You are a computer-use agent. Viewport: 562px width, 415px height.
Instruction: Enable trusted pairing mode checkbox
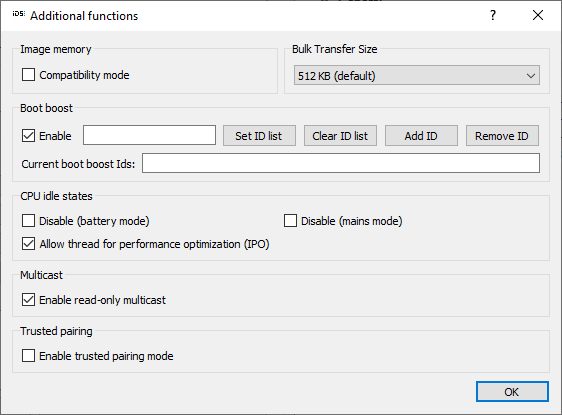click(x=28, y=356)
